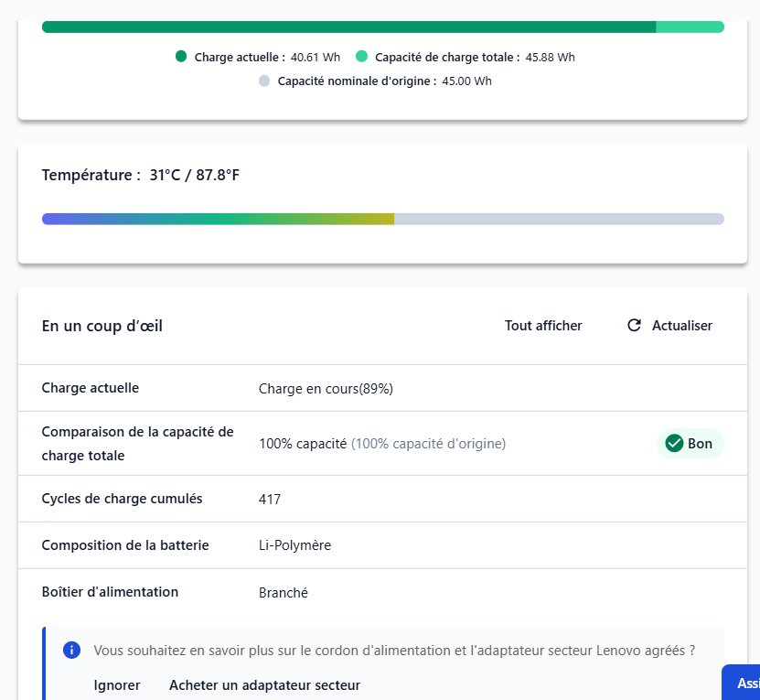Click the green battery charge progress bar
This screenshot has height=700, width=760.
tap(348, 27)
